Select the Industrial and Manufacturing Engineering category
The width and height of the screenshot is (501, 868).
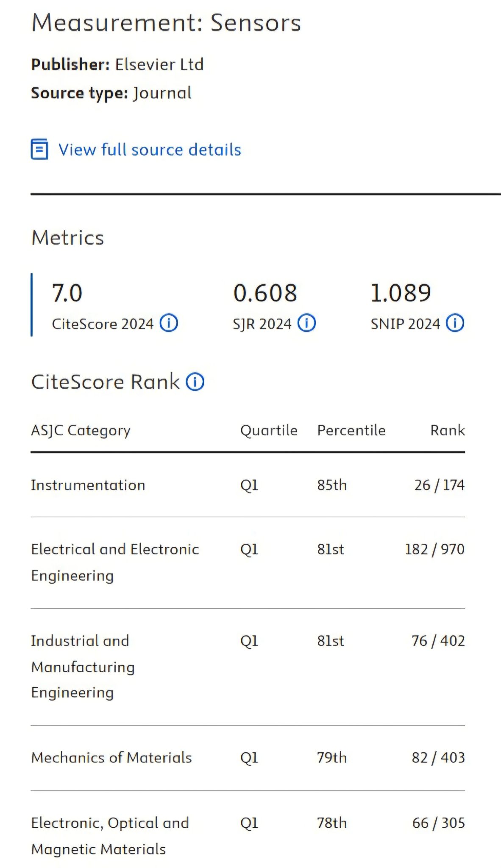(83, 666)
